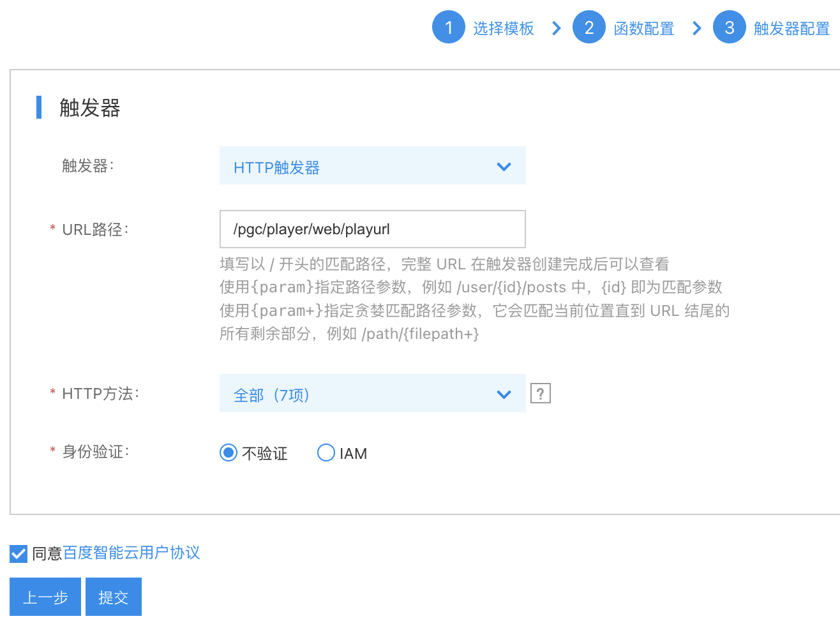Open trigger type options list
This screenshot has width=840, height=628.
click(373, 165)
